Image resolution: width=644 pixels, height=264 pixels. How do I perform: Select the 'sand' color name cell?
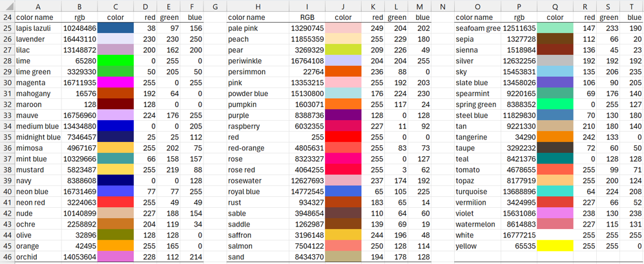pos(258,257)
